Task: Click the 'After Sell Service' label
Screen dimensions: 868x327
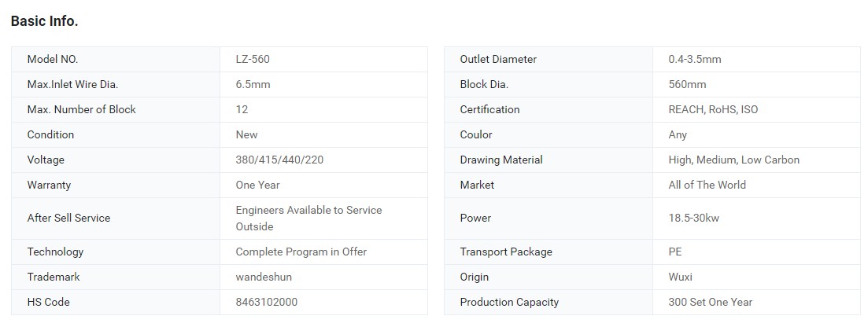Action: click(68, 218)
